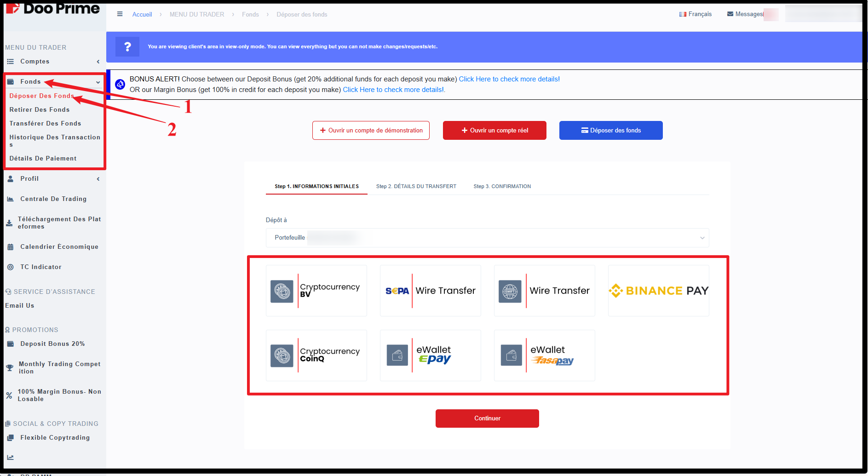Open Détails De Paiement in sidebar
This screenshot has width=868, height=476.
click(43, 159)
